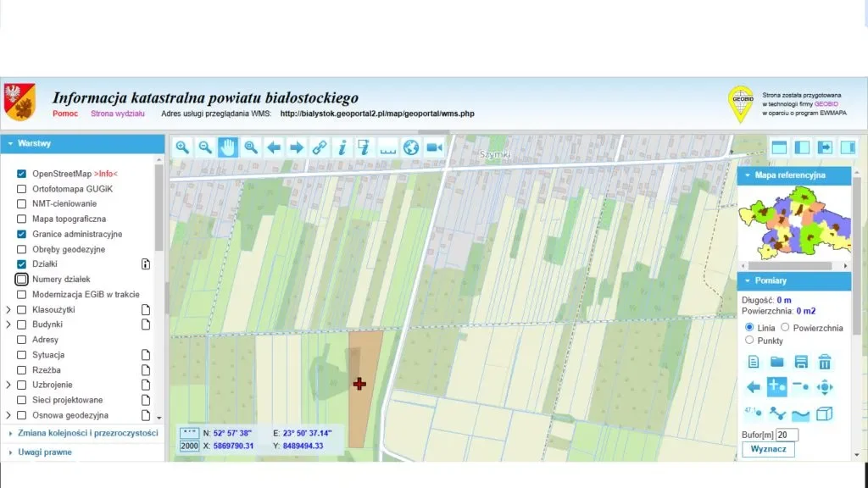Click the zoom in magnifier tool
The width and height of the screenshot is (868, 488).
(x=182, y=147)
